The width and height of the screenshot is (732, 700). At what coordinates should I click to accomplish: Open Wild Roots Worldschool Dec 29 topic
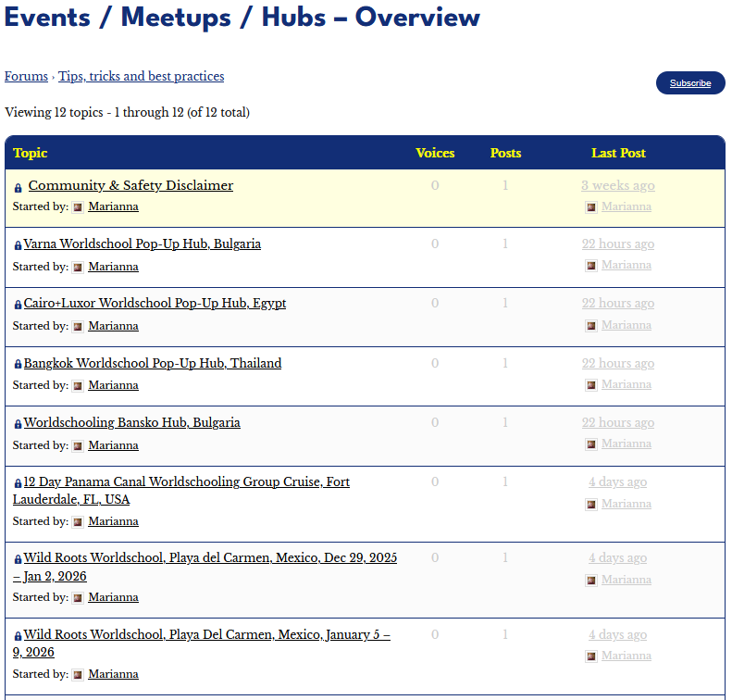(x=205, y=567)
